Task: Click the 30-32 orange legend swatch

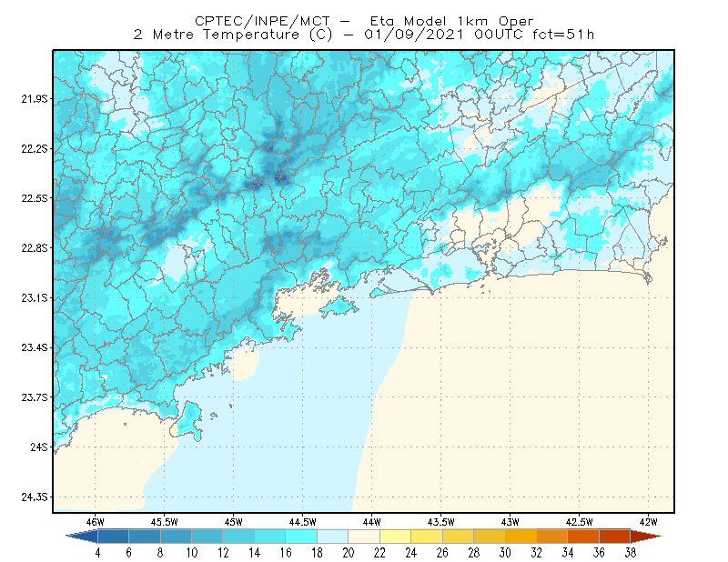Action: click(x=521, y=537)
